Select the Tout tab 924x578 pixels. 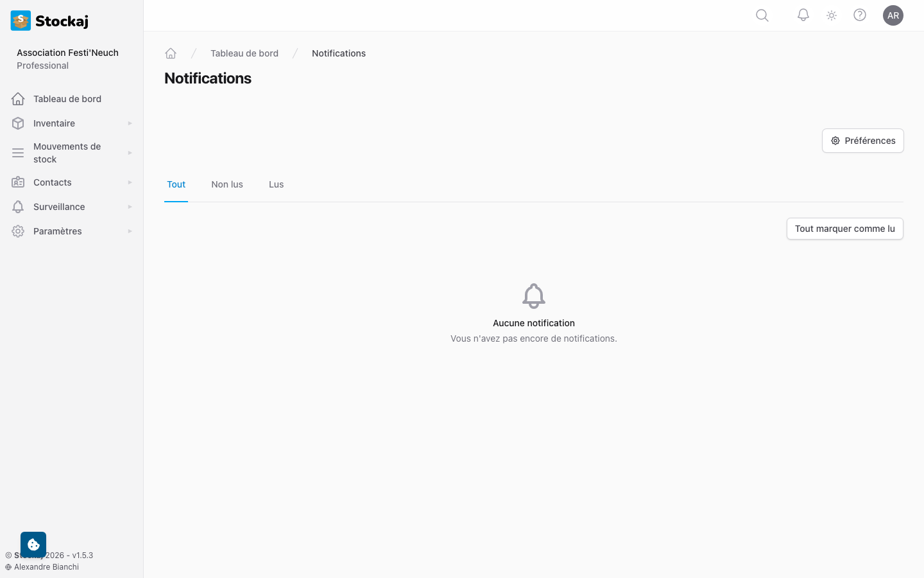176,184
